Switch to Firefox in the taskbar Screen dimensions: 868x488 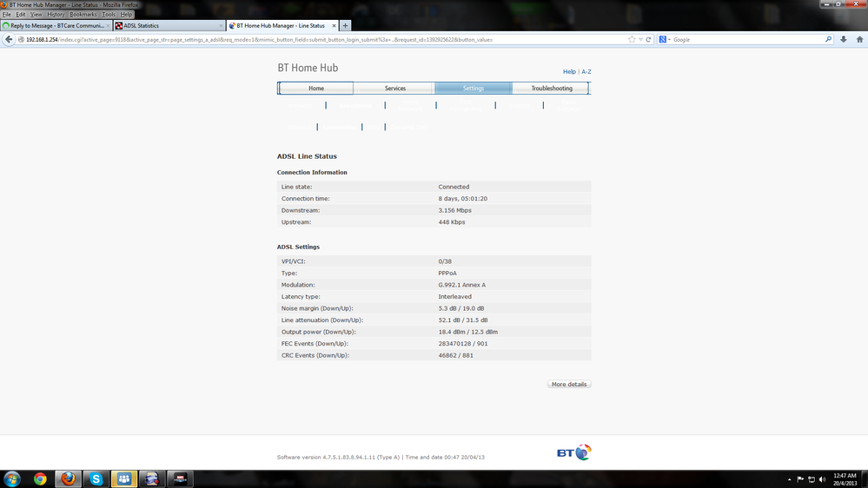tap(68, 479)
